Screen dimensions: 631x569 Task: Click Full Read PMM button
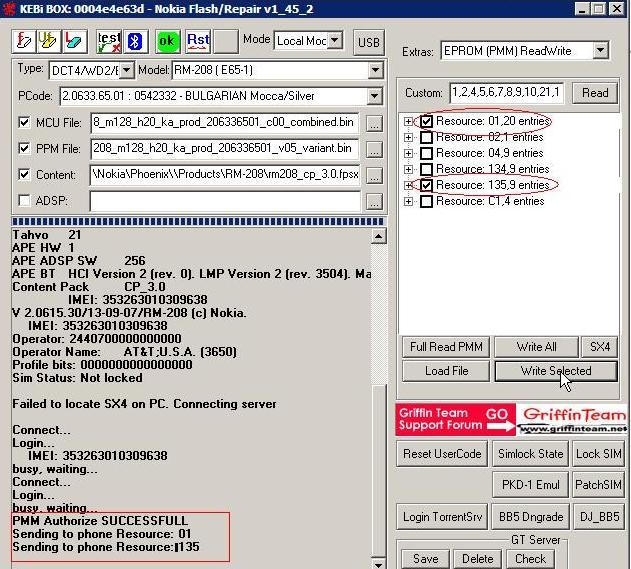(446, 347)
